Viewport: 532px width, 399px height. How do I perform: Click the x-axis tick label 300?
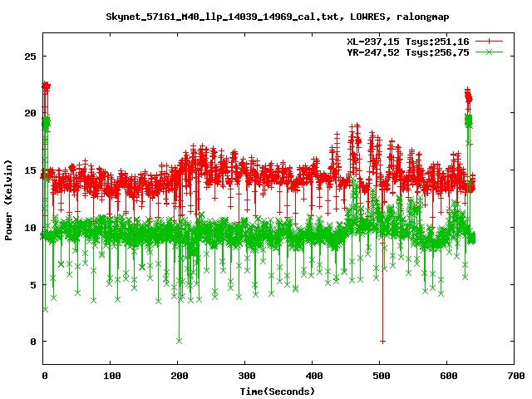pyautogui.click(x=246, y=376)
